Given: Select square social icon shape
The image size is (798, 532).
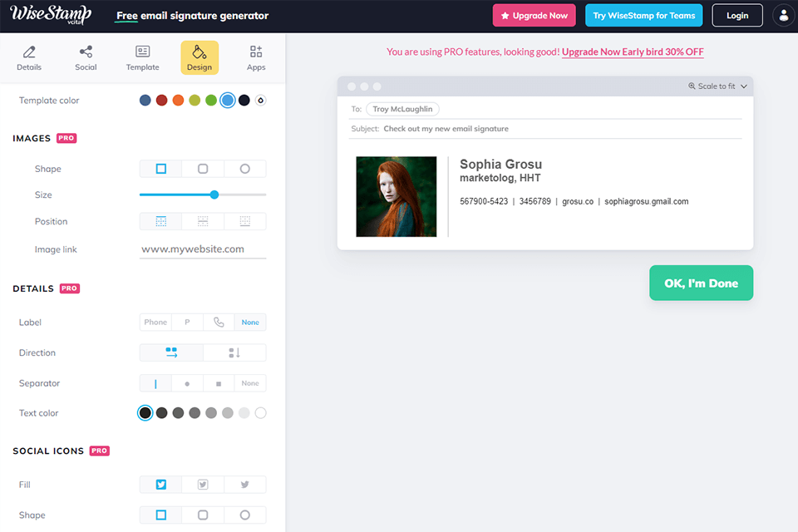Looking at the screenshot, I should point(160,515).
